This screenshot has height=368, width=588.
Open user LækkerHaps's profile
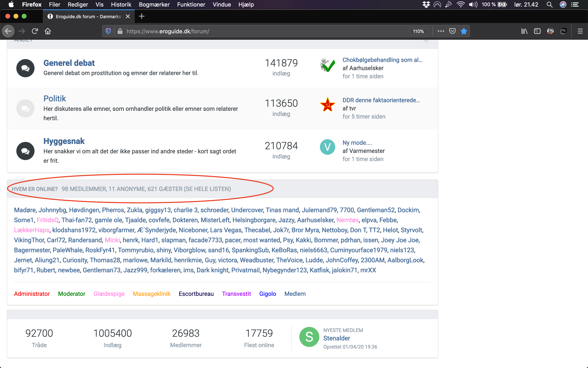tap(32, 230)
